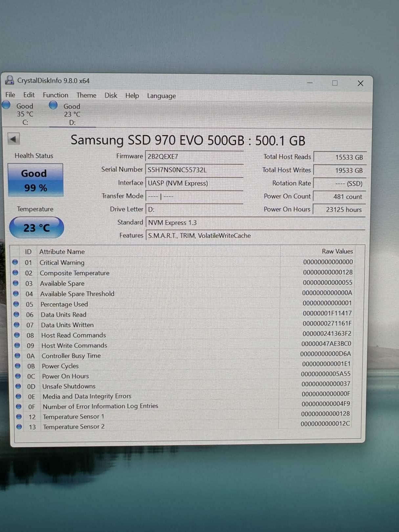Open the Help menu
Screen dimensions: 399x532
132,96
